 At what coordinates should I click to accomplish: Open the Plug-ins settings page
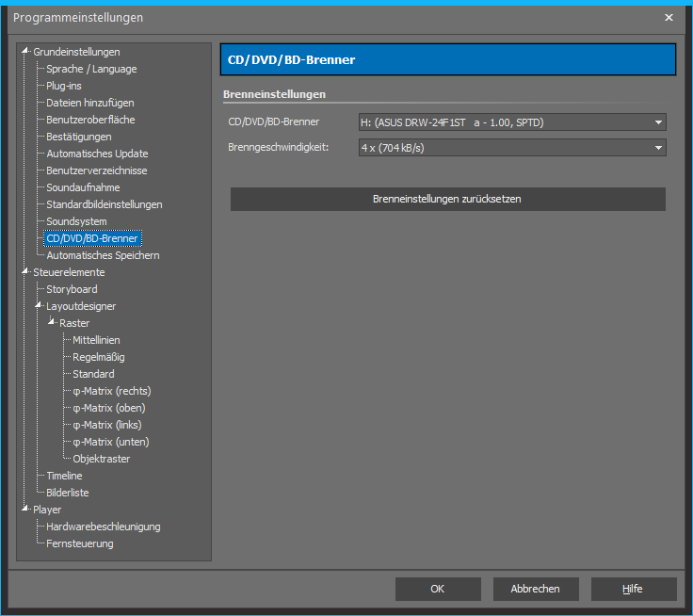tap(64, 86)
